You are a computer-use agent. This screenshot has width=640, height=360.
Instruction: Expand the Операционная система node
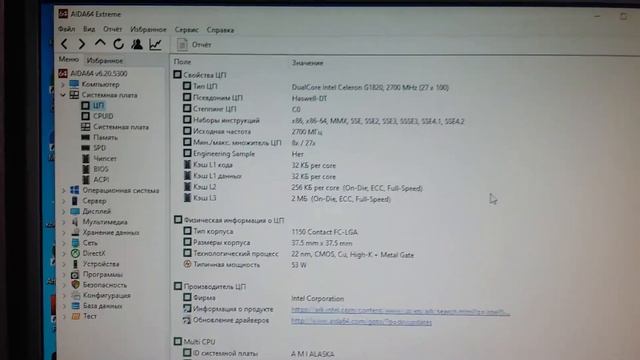click(x=63, y=191)
